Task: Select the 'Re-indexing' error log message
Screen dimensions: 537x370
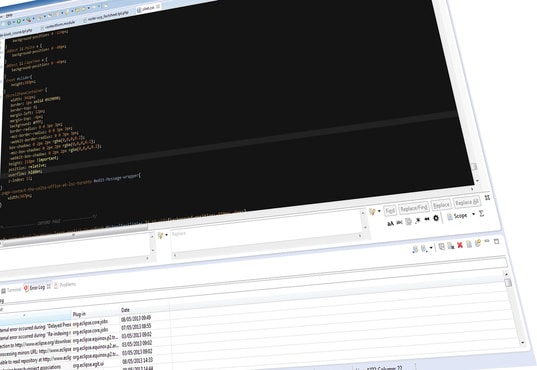Action: pos(36,335)
